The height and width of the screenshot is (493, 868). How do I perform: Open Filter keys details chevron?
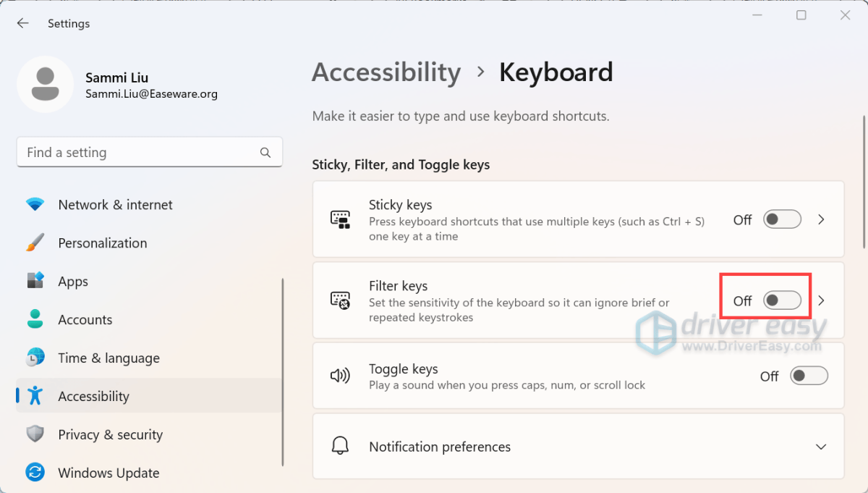pyautogui.click(x=821, y=300)
